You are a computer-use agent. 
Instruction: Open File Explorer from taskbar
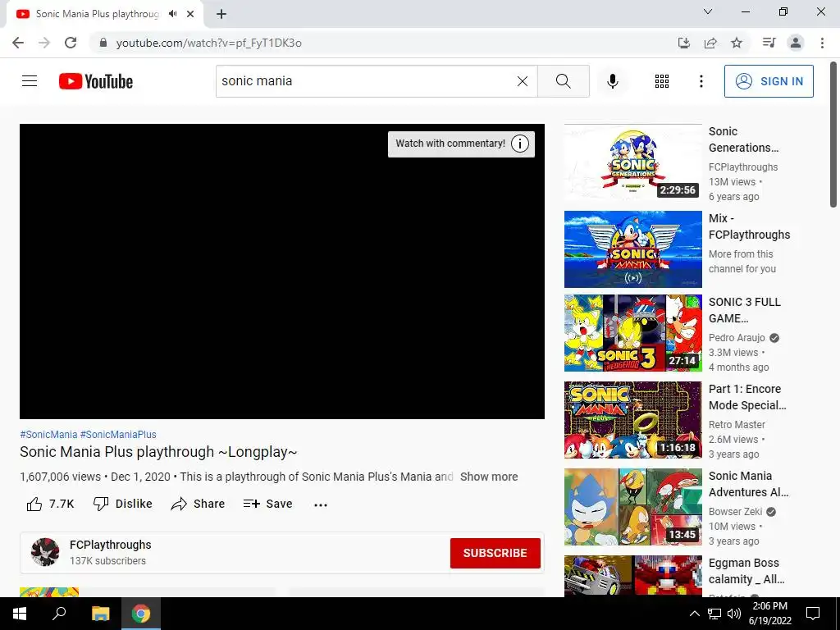pos(100,614)
